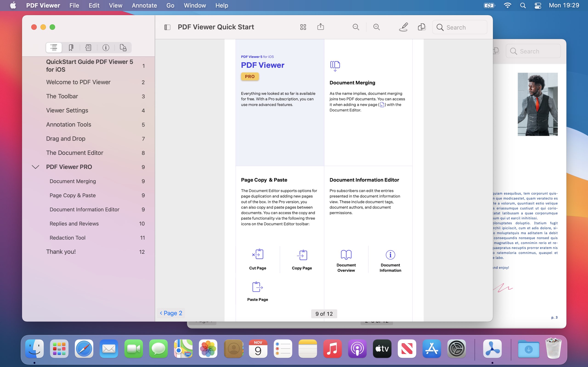Click the Thumbnail view icon
This screenshot has width=588, height=367.
pos(303,27)
